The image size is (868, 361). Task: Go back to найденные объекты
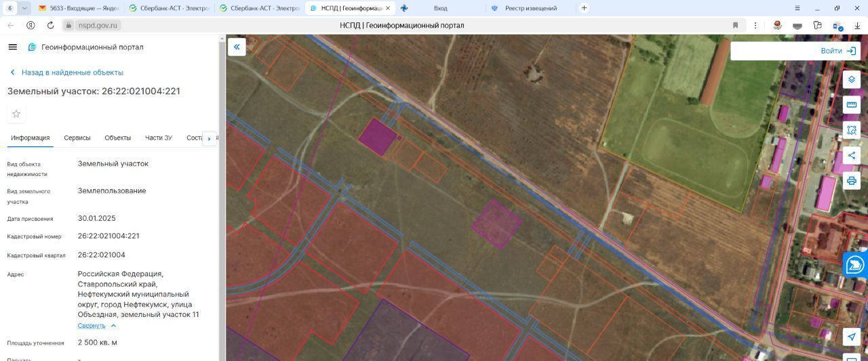click(x=66, y=72)
